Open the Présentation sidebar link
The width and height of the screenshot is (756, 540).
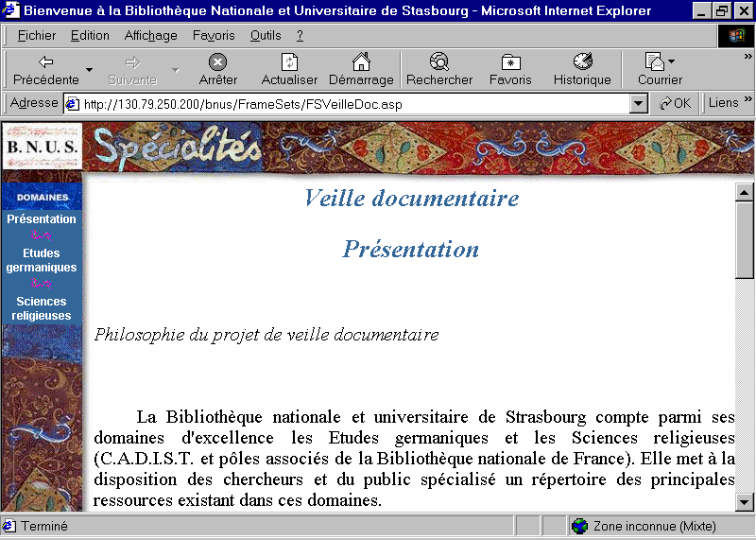coord(42,218)
